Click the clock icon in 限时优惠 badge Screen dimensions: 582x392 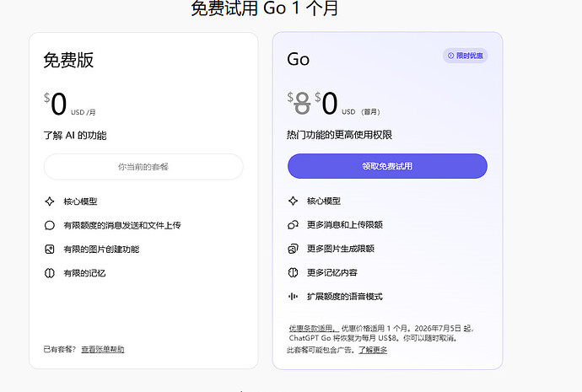coord(450,56)
